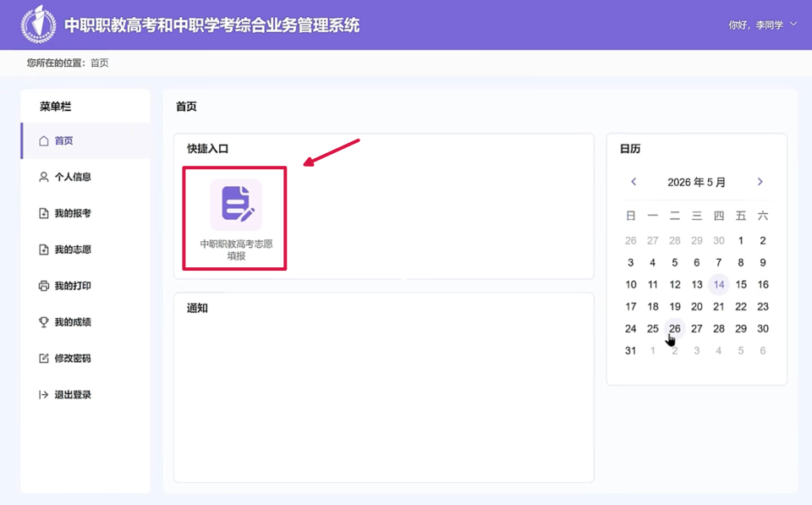This screenshot has width=812, height=505.
Task: Click the 通知 section heading
Action: (x=197, y=308)
